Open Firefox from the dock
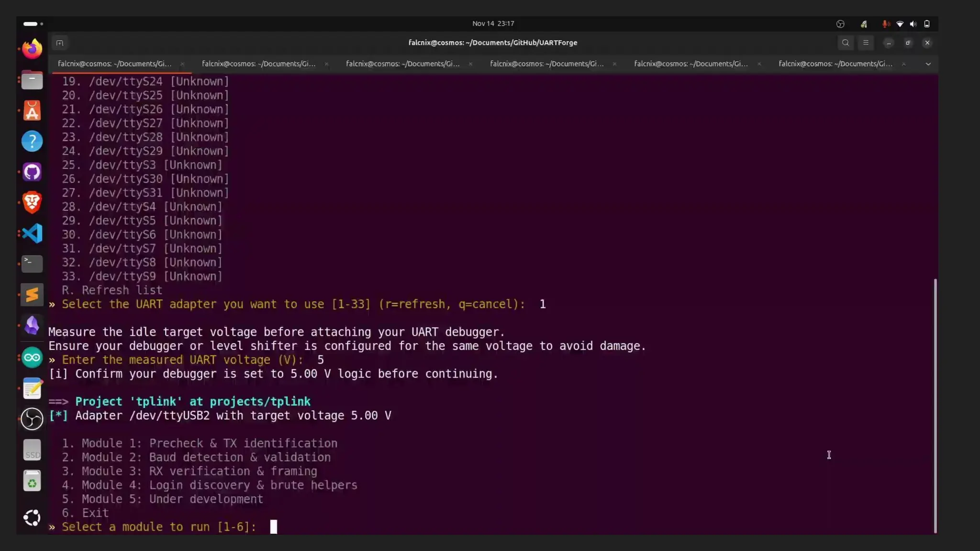 32,49
